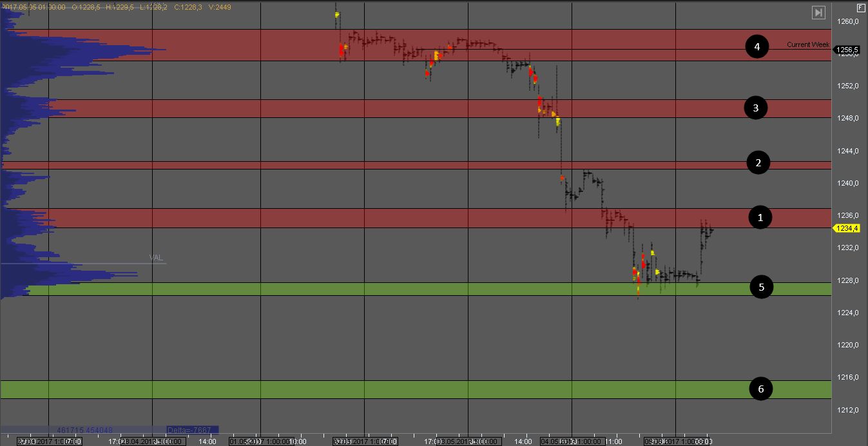Select the Delta=-7667 readout at the bottom
This screenshot has width=868, height=446.
pyautogui.click(x=192, y=430)
